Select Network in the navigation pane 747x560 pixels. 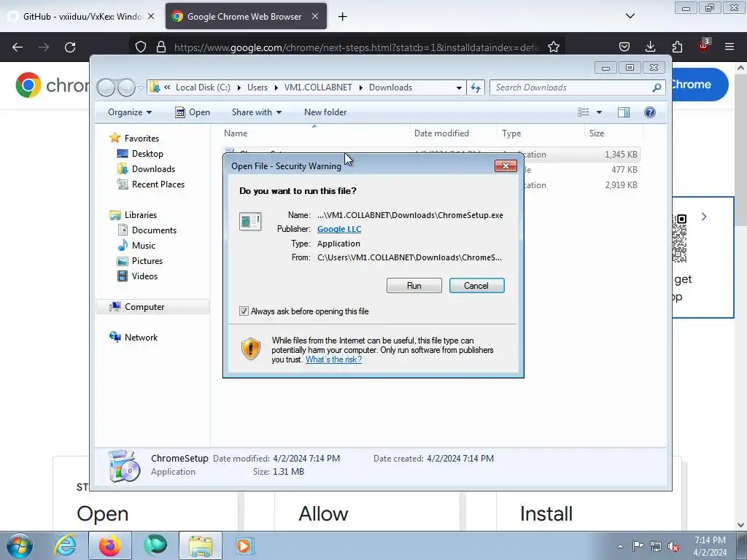tap(134, 338)
